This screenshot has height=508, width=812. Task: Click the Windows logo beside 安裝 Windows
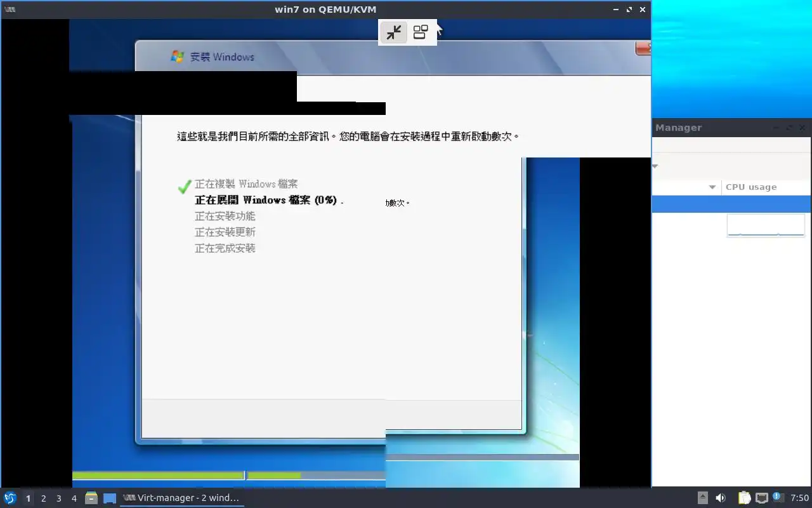[178, 57]
